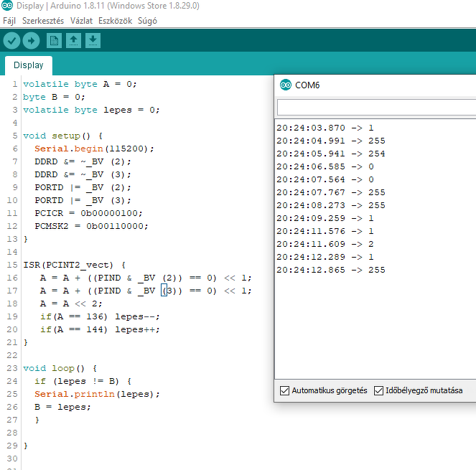Open the Fájl menu
Image resolution: width=476 pixels, height=470 pixels.
[9, 21]
